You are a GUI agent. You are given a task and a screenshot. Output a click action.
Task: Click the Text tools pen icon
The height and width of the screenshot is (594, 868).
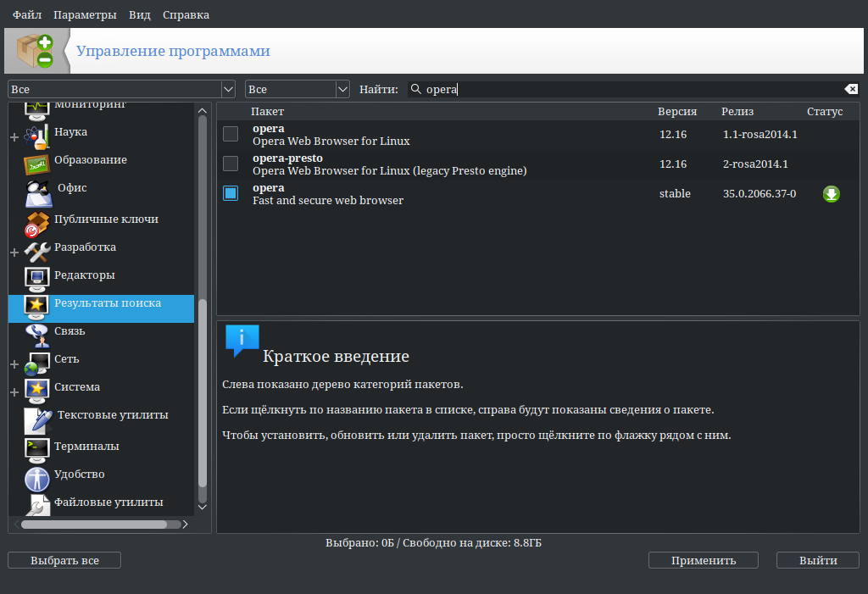(x=38, y=421)
